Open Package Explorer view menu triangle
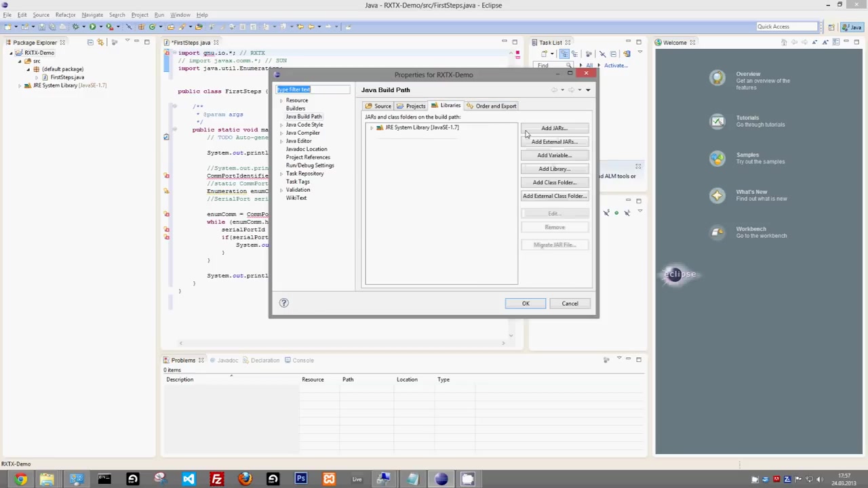This screenshot has width=868, height=488. [127, 41]
